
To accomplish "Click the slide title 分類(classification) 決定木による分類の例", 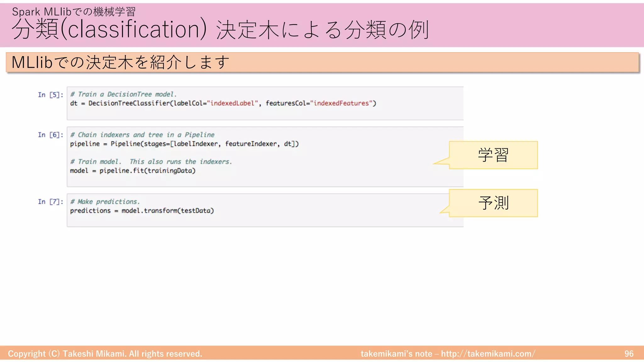I will (x=220, y=30).
